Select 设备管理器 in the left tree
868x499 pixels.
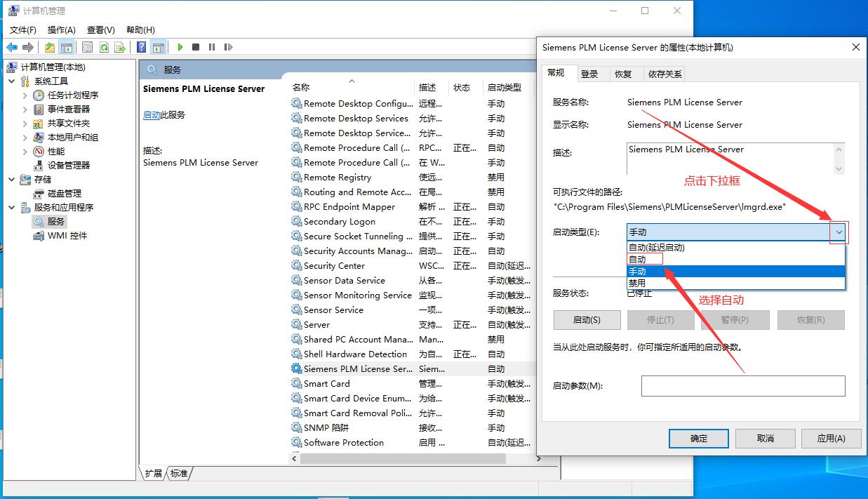[68, 165]
